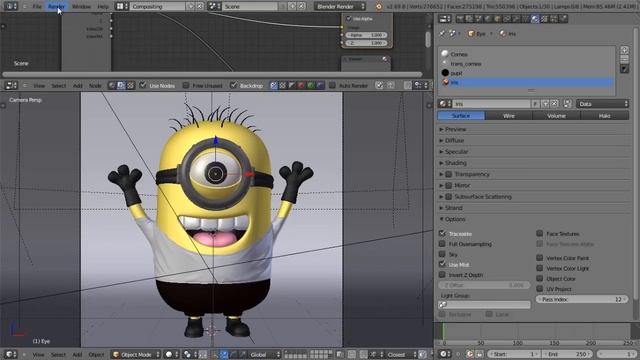
Task: Adjust the Pass Index value field
Action: coord(582,299)
